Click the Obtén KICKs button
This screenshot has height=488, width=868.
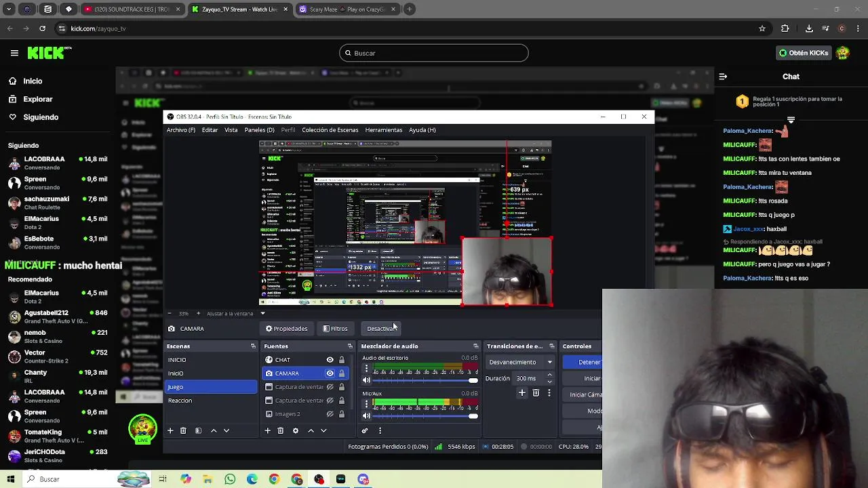pos(804,53)
